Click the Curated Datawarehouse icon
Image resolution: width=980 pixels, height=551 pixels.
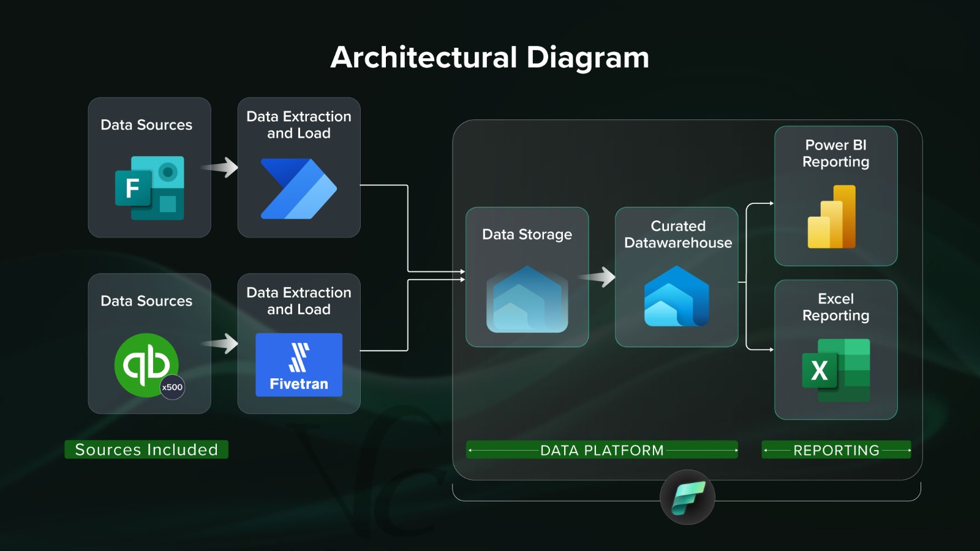click(x=676, y=297)
